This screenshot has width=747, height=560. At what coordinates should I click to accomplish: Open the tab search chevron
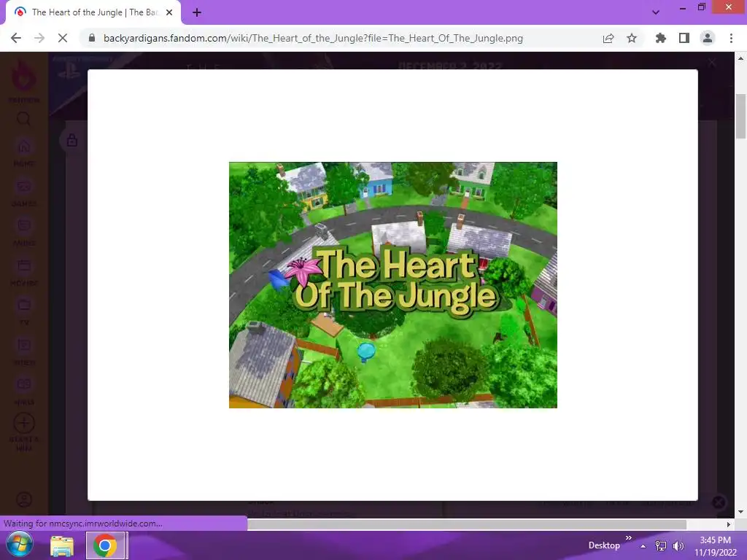click(x=656, y=12)
